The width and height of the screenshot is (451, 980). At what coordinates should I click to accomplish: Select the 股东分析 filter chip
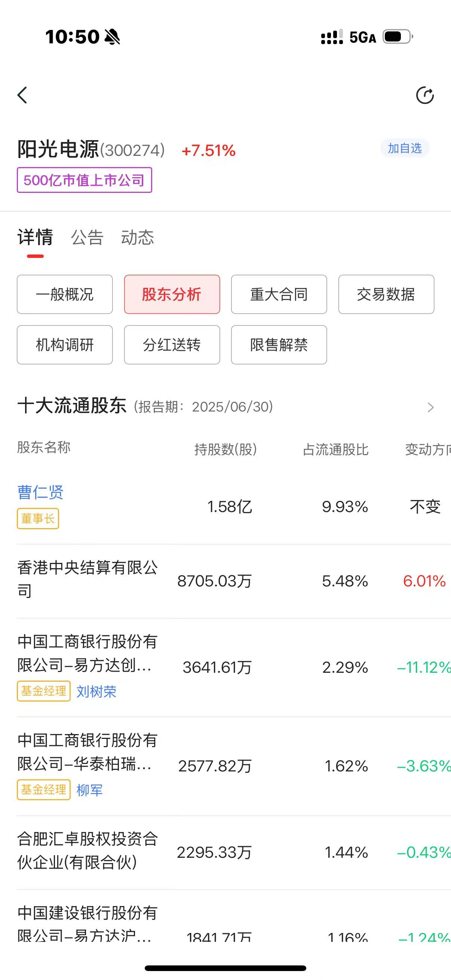172,295
